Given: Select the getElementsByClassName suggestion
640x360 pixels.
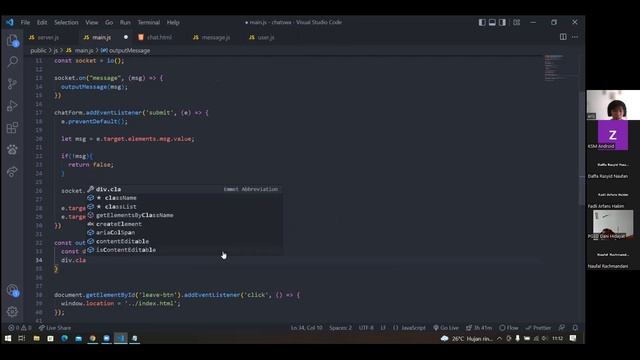Looking at the screenshot, I should pyautogui.click(x=184, y=215).
